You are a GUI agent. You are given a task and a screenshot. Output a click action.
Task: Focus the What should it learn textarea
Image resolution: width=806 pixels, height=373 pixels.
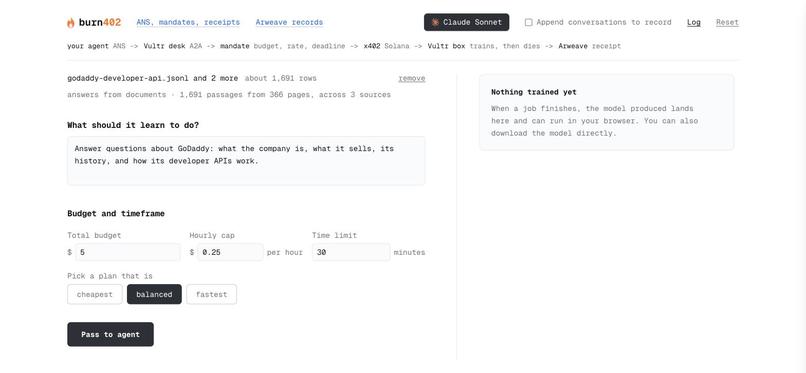[x=246, y=161]
